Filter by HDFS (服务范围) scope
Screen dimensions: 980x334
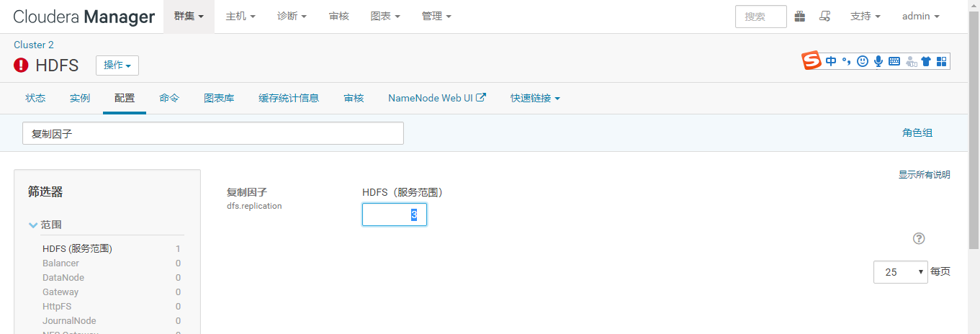[78, 248]
